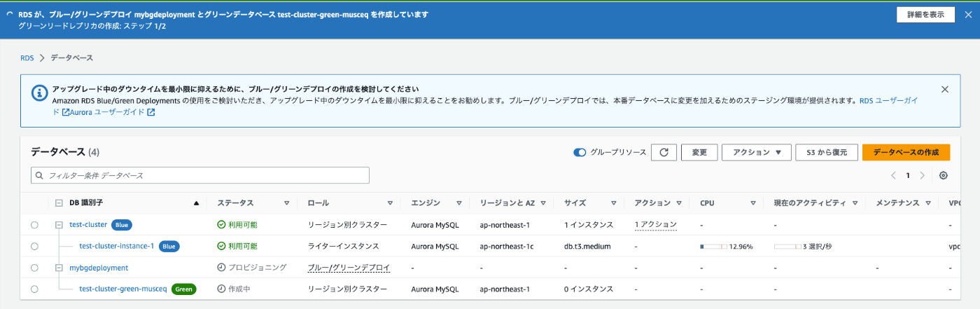Sort by 現在のアクティビティ column
This screenshot has width=980, height=309.
[x=855, y=203]
